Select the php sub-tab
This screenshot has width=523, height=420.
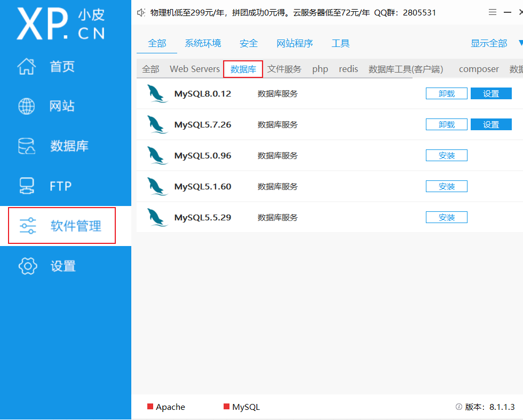point(320,69)
